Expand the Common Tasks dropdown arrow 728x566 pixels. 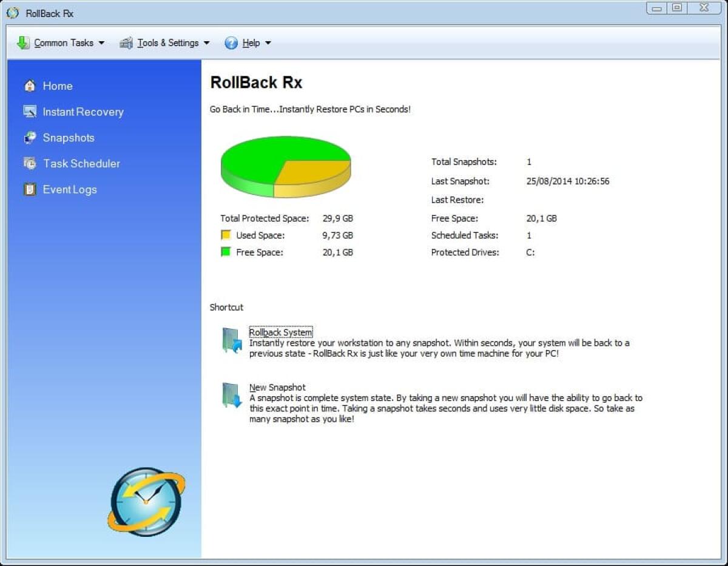coord(102,43)
